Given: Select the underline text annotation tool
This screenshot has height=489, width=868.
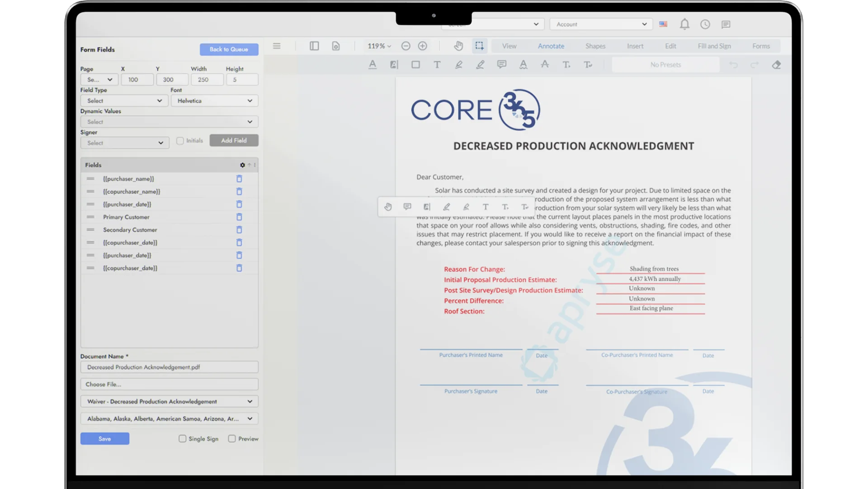Looking at the screenshot, I should (x=373, y=65).
